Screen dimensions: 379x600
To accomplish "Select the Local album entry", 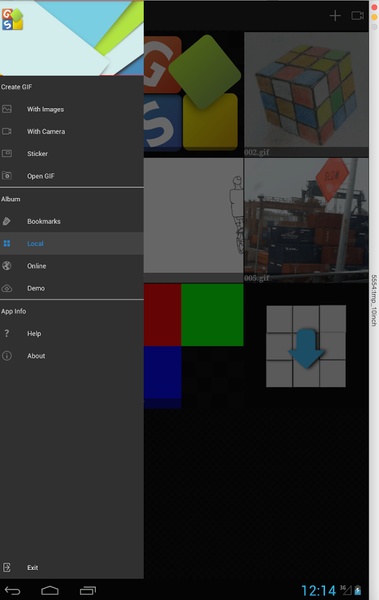I will tap(72, 243).
